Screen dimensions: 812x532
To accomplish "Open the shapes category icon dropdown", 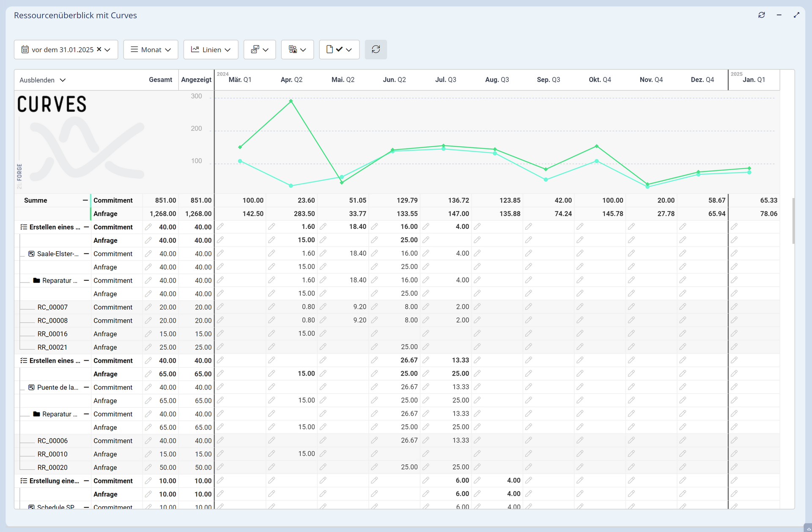I will click(297, 49).
